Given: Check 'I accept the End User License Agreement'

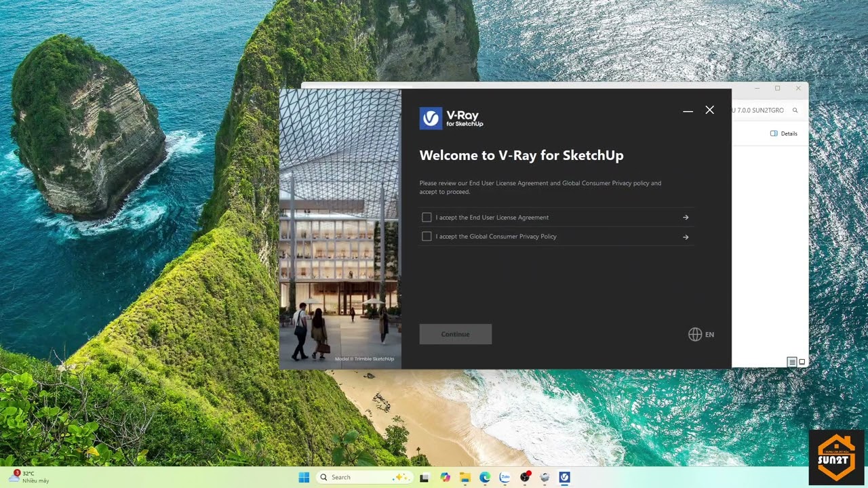Looking at the screenshot, I should pos(427,218).
